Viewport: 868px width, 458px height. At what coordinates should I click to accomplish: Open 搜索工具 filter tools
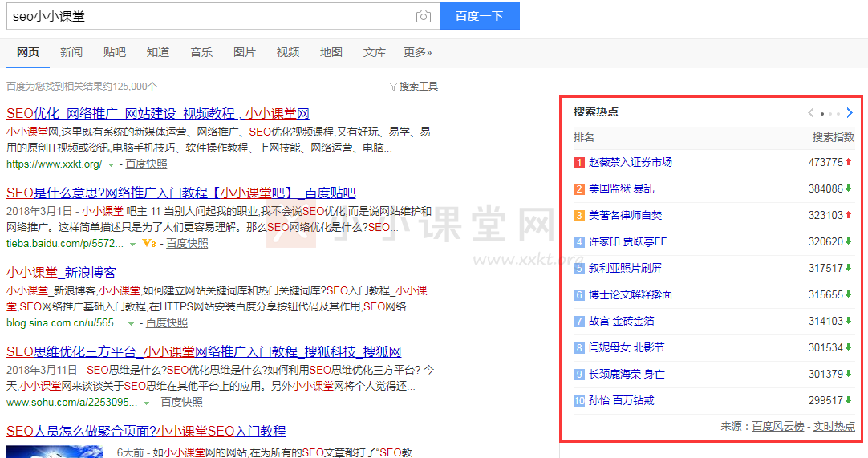tap(413, 87)
